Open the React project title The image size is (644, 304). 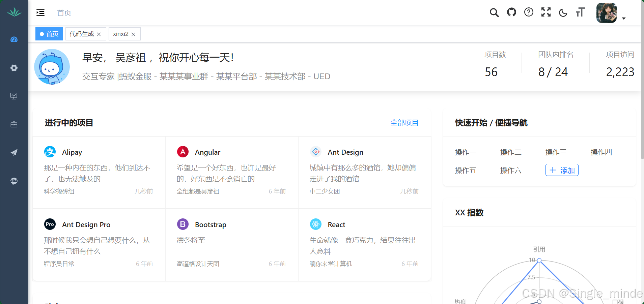(x=336, y=225)
